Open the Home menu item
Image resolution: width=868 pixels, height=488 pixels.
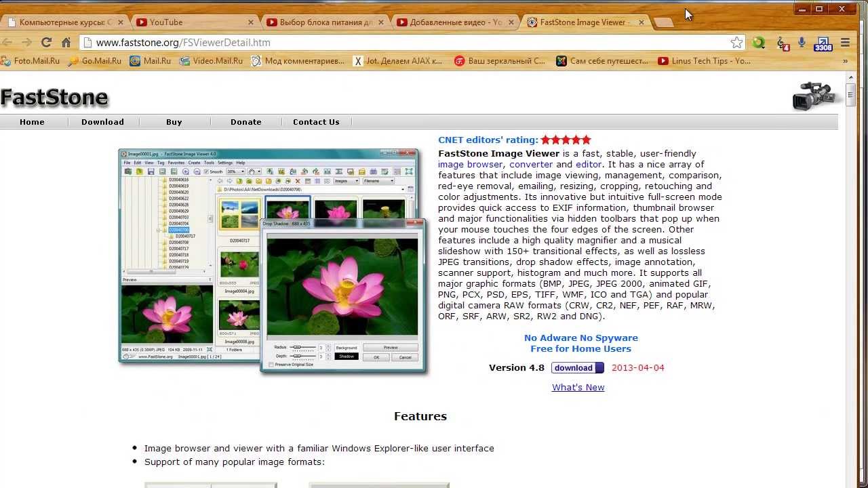coord(32,122)
